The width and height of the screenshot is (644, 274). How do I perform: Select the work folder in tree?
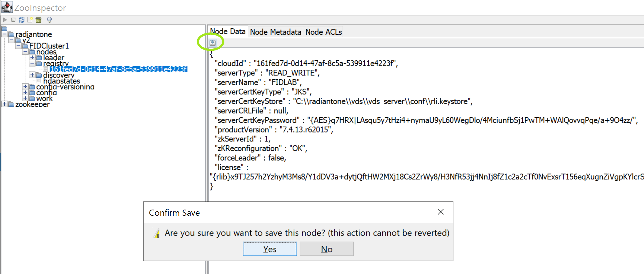[x=44, y=99]
